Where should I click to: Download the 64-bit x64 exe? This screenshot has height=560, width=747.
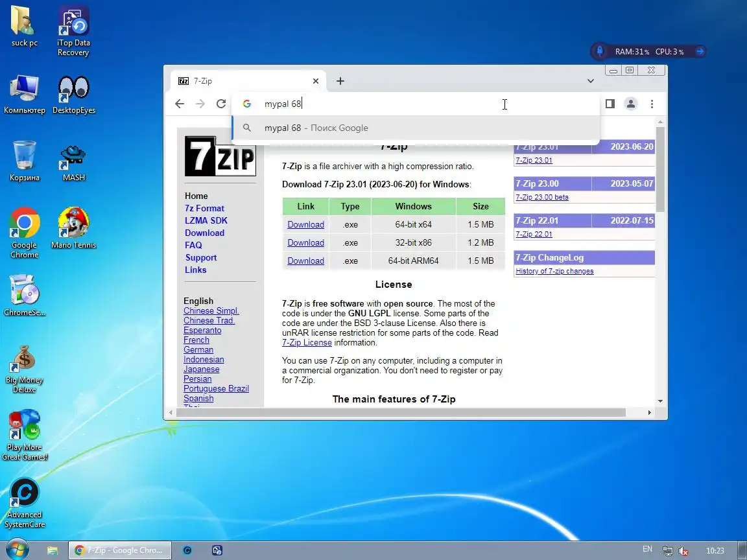pos(306,224)
